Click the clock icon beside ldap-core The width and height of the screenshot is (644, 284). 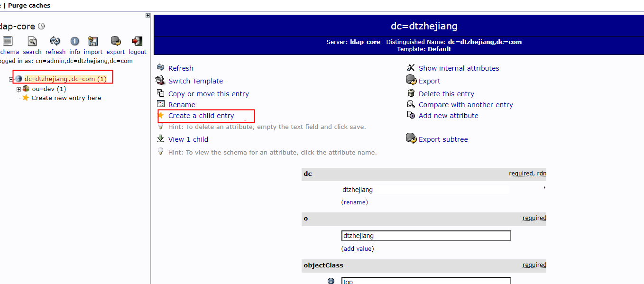click(41, 26)
